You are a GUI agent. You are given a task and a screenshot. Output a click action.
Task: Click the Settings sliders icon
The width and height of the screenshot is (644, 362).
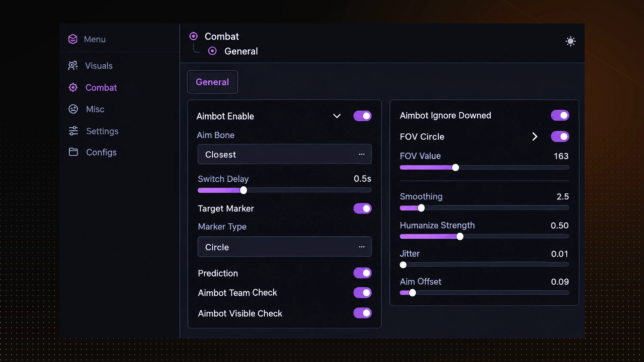[73, 131]
